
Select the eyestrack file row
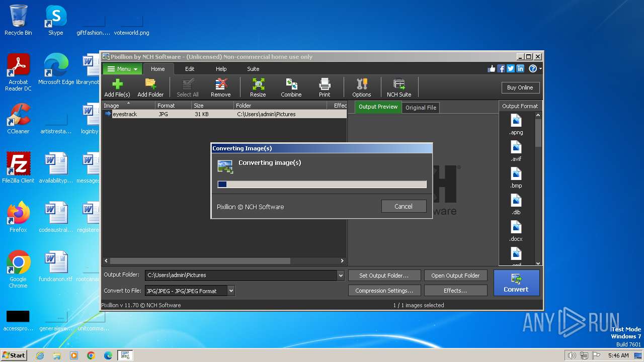(x=224, y=114)
